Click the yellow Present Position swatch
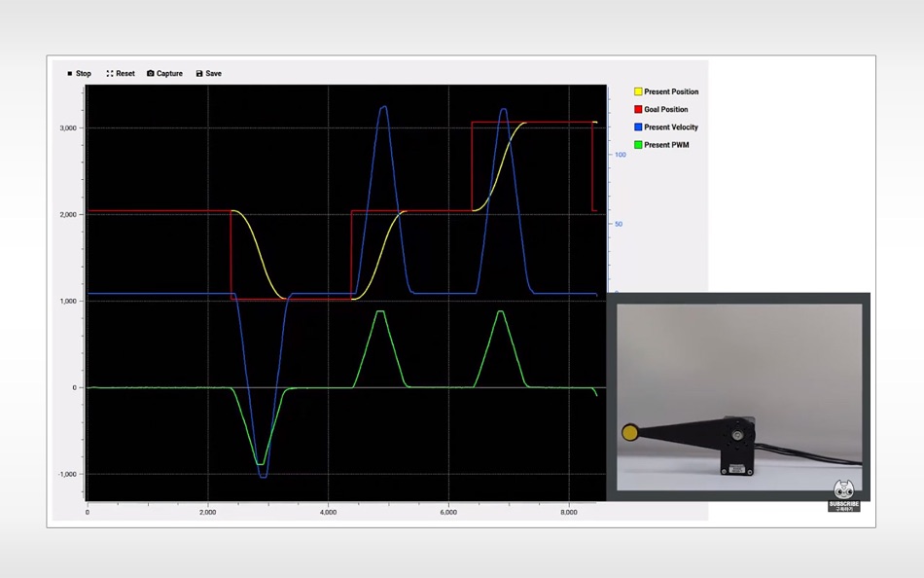924x578 pixels. [x=638, y=91]
